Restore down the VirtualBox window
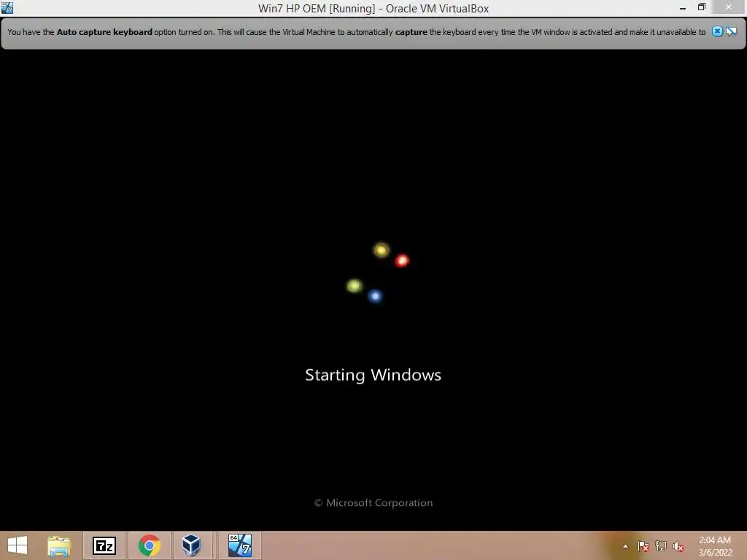 pos(702,7)
